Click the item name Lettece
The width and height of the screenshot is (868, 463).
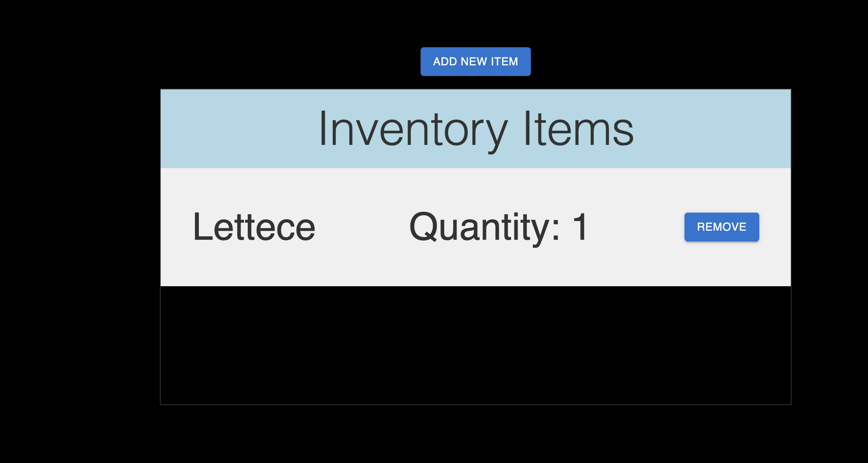(254, 227)
